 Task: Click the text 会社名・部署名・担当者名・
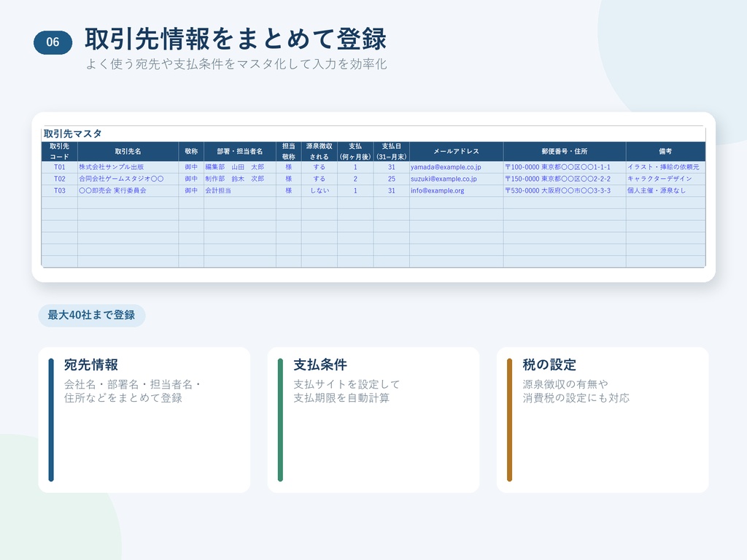[133, 384]
